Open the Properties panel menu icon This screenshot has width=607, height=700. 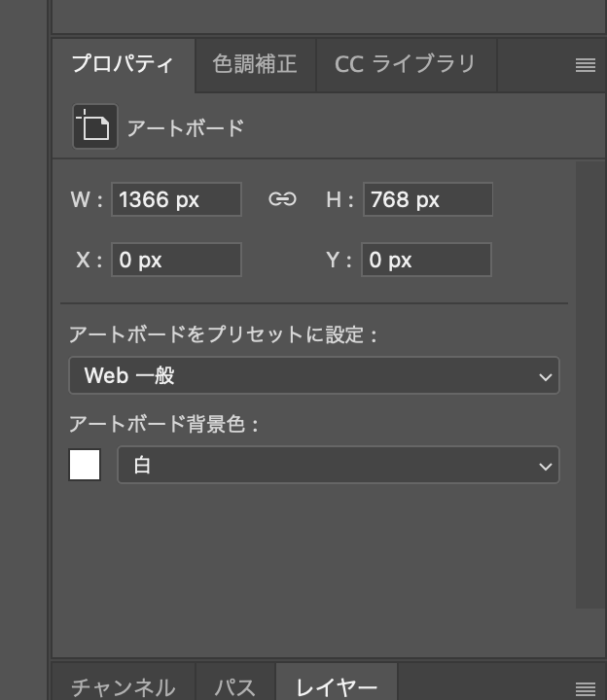[x=585, y=65]
